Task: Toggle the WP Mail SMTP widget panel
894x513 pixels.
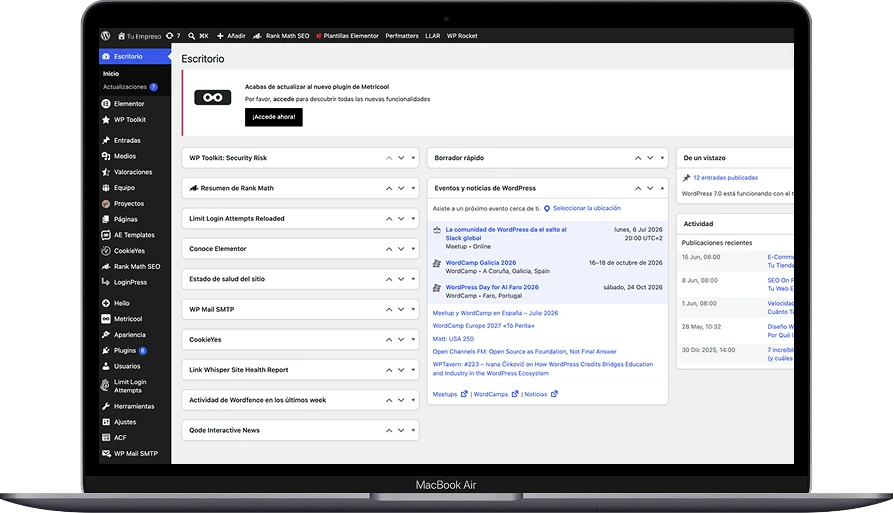Action: click(413, 310)
